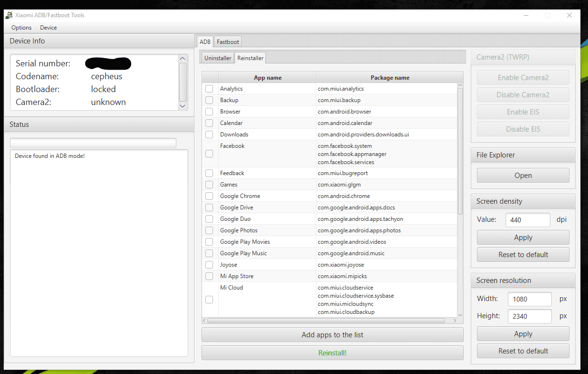Check the Google Chrome checkbox
Viewport: 588px width, 374px height.
209,196
